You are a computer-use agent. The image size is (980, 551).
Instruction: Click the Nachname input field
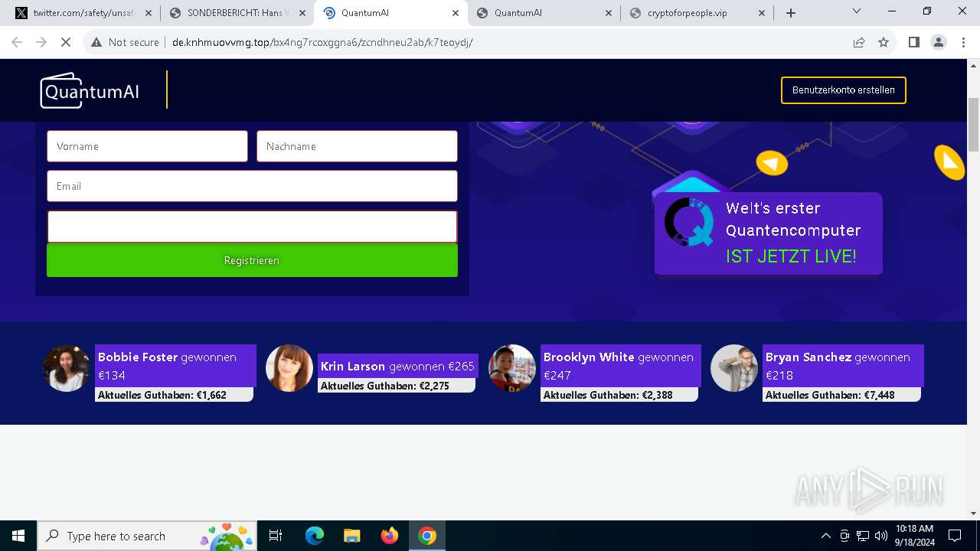[x=357, y=146]
